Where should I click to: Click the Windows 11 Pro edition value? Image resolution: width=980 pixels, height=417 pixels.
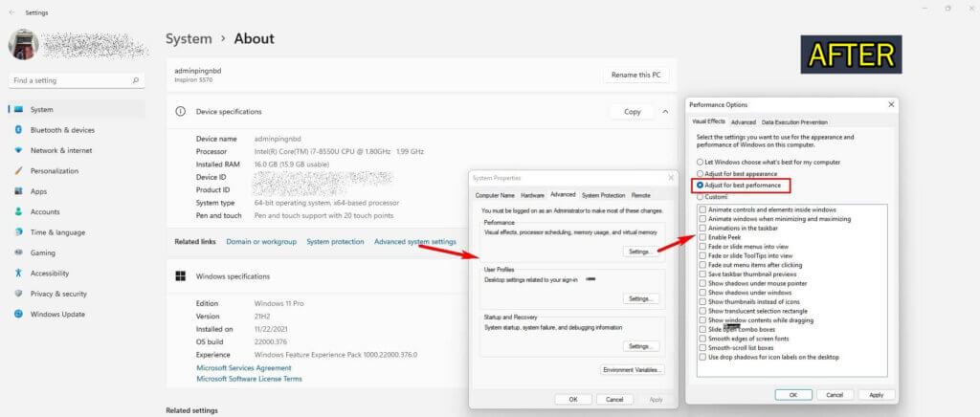(x=278, y=303)
